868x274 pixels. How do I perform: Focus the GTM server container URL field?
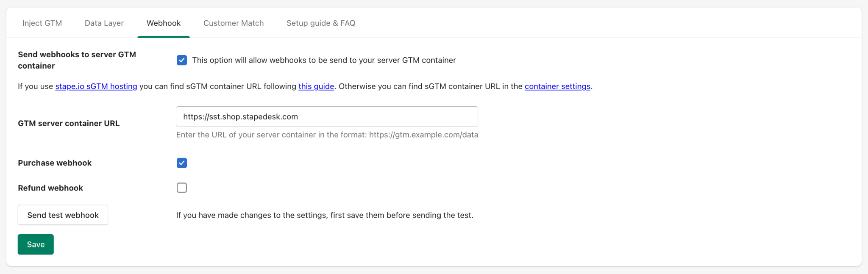pos(327,116)
